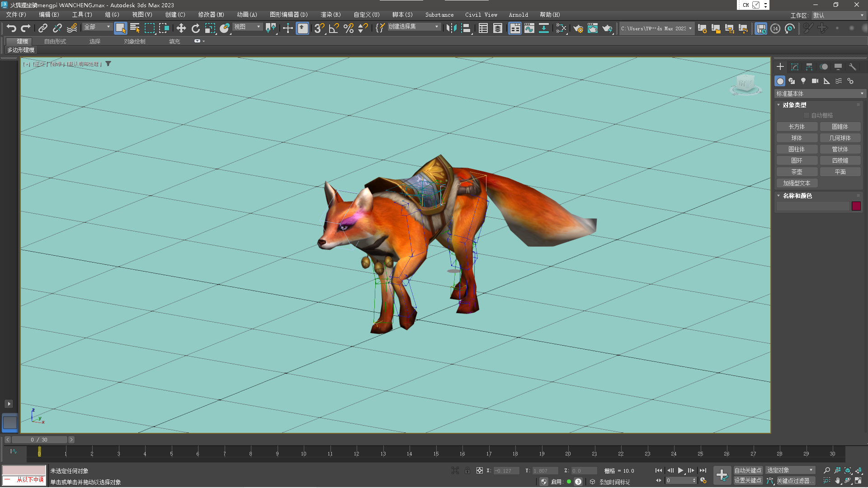Image resolution: width=868 pixels, height=488 pixels.
Task: Create a 长方体 box primitive
Action: click(797, 127)
